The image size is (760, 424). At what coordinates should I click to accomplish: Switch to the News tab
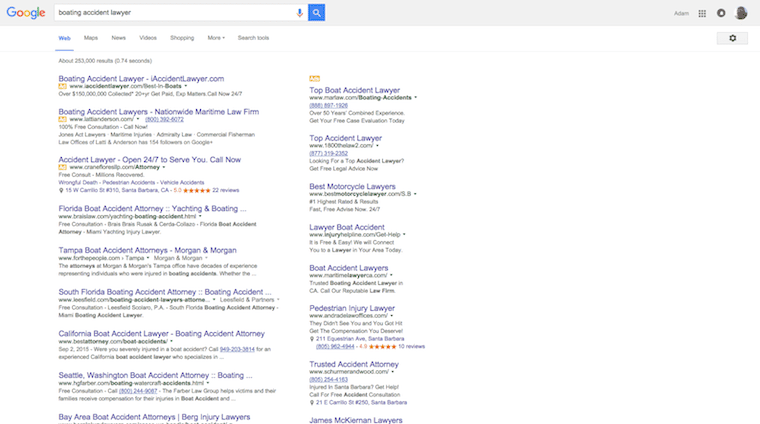tap(118, 38)
